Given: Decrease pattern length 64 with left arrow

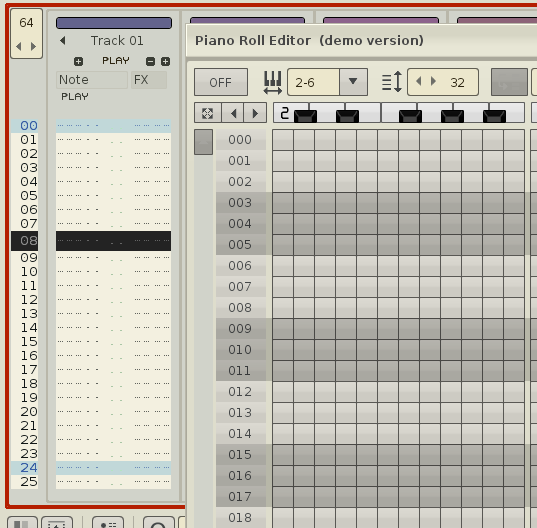Looking at the screenshot, I should (x=19, y=46).
